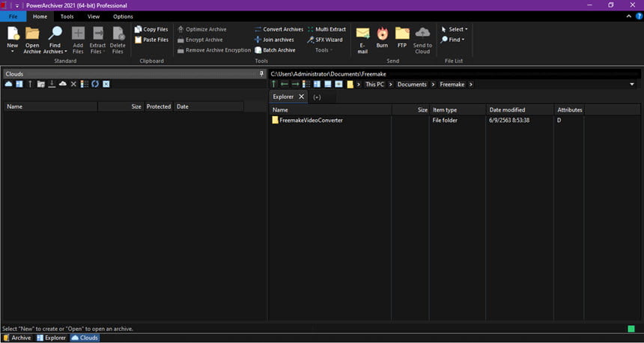Click Convert Archives tool
Viewport: 644px width, 343px height.
coord(279,29)
